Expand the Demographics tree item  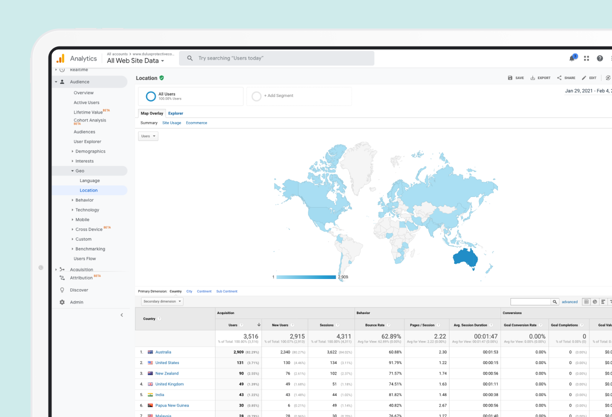89,152
